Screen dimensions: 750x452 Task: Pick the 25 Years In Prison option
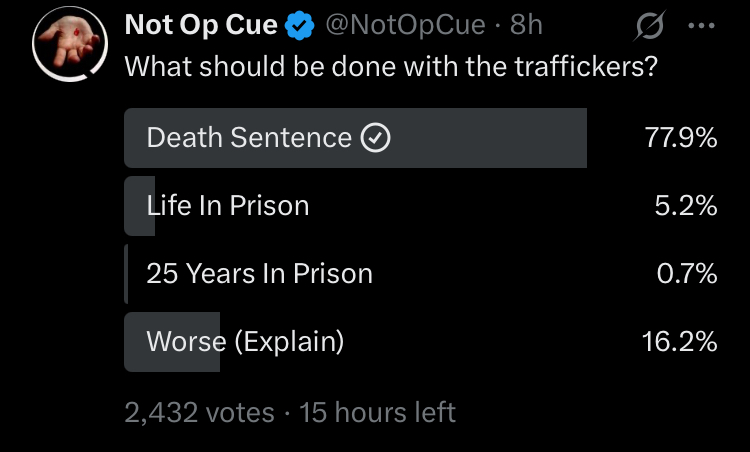pos(259,274)
